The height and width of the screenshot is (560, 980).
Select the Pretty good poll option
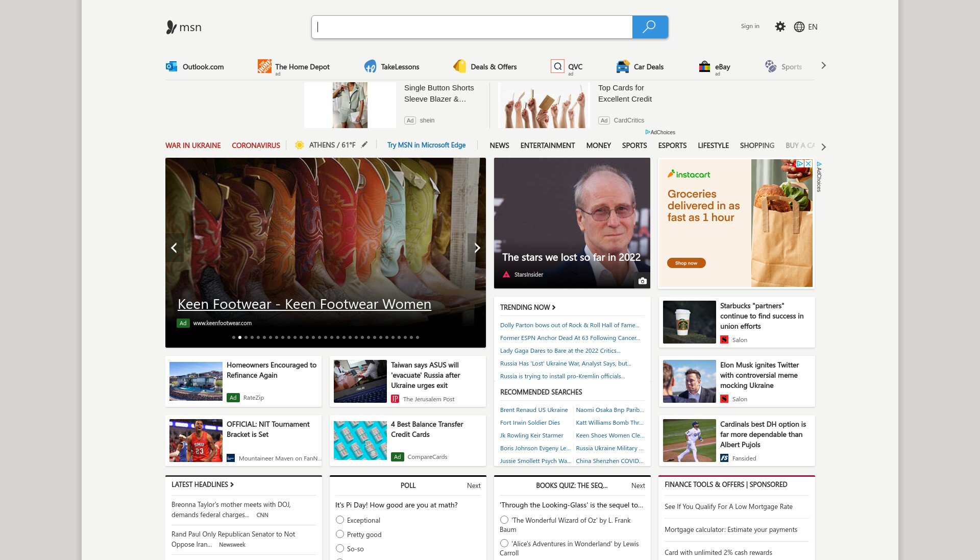click(x=340, y=534)
